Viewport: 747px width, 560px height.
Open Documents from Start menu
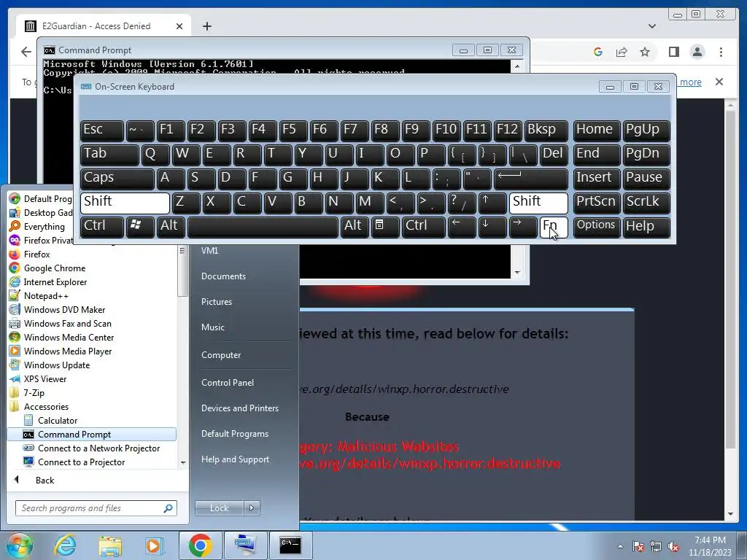pyautogui.click(x=223, y=276)
